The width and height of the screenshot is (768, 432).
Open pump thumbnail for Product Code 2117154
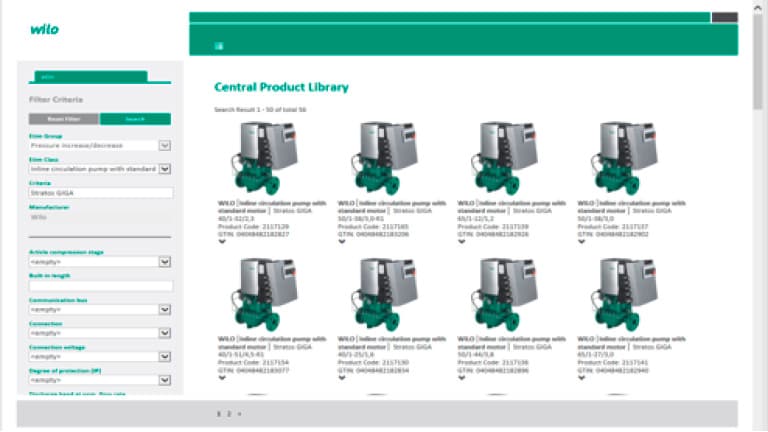(x=264, y=295)
